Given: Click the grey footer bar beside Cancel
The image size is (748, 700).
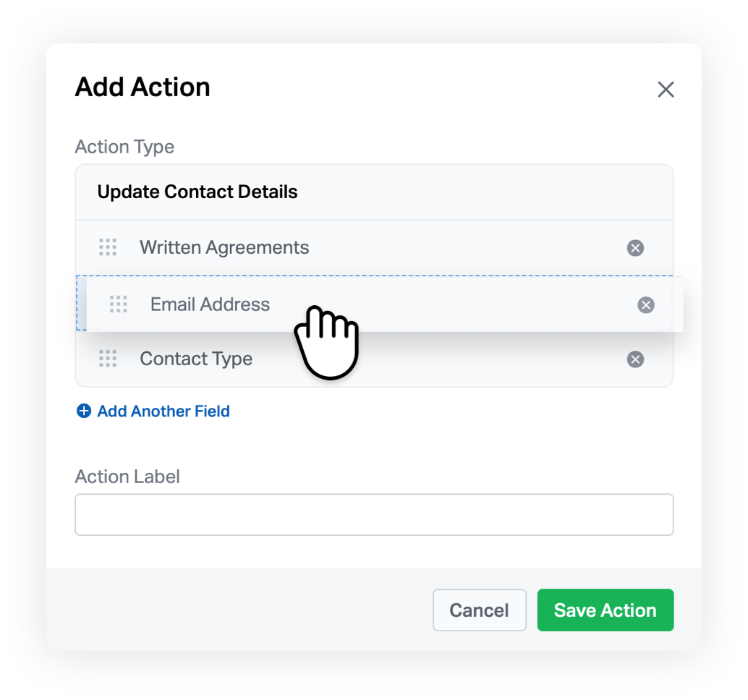Looking at the screenshot, I should point(239,610).
